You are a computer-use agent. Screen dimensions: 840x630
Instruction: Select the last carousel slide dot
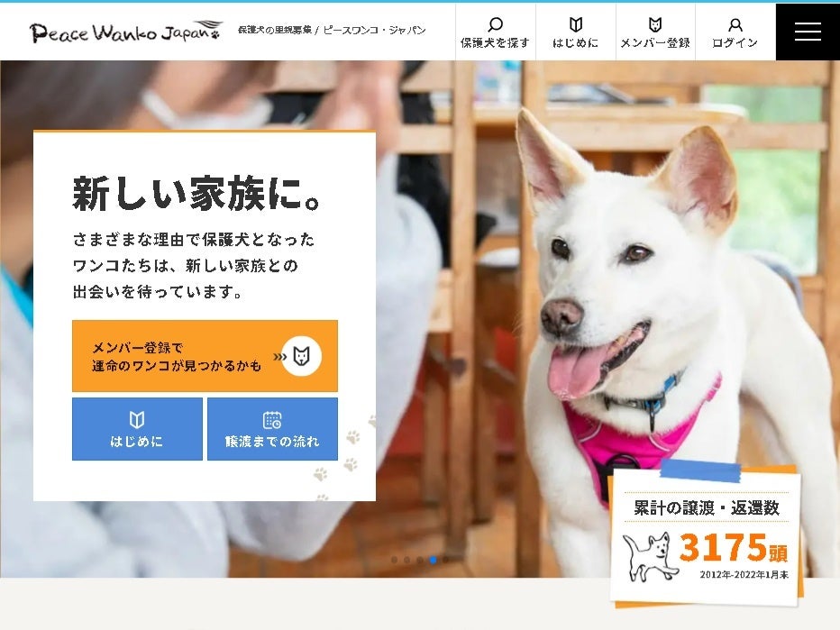pos(446,560)
